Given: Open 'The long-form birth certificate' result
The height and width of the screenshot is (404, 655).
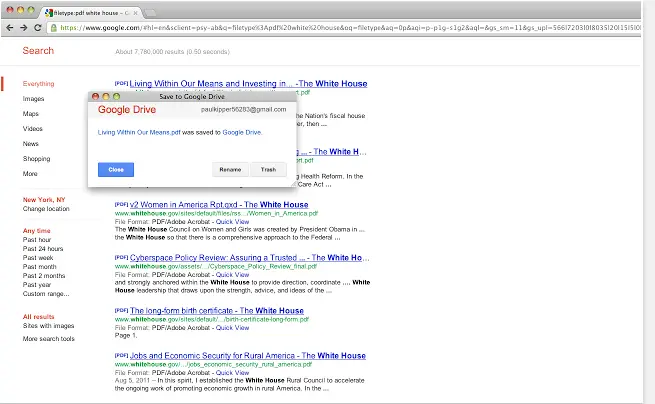Looking at the screenshot, I should click(216, 311).
